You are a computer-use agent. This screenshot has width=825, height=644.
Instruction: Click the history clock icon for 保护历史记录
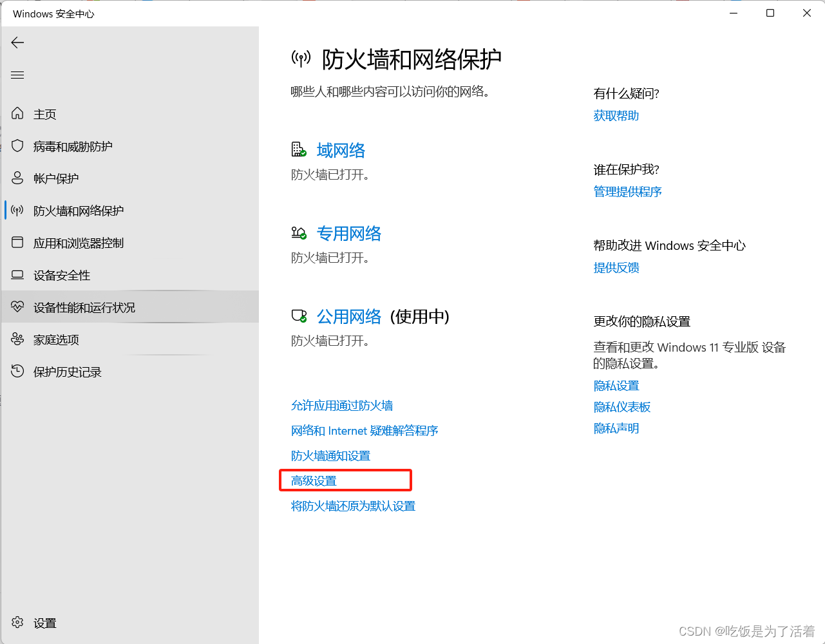pyautogui.click(x=17, y=371)
